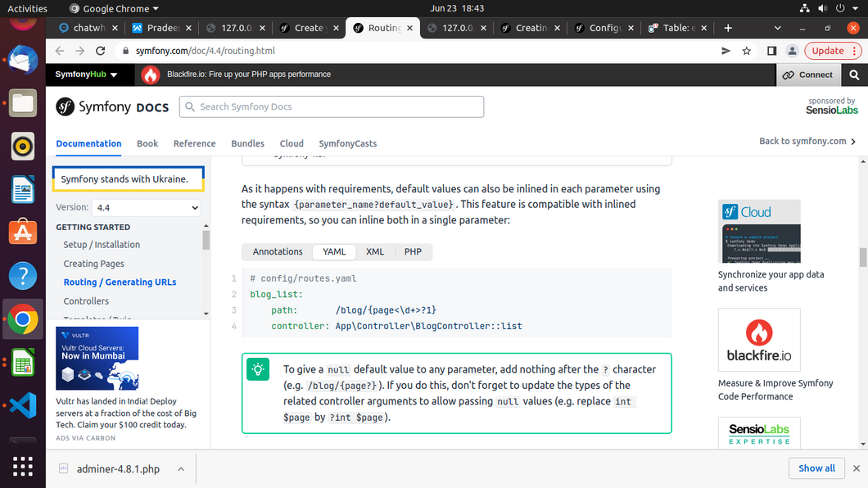Viewport: 868px width, 488px height.
Task: Click the Update Chrome button
Action: tap(833, 51)
